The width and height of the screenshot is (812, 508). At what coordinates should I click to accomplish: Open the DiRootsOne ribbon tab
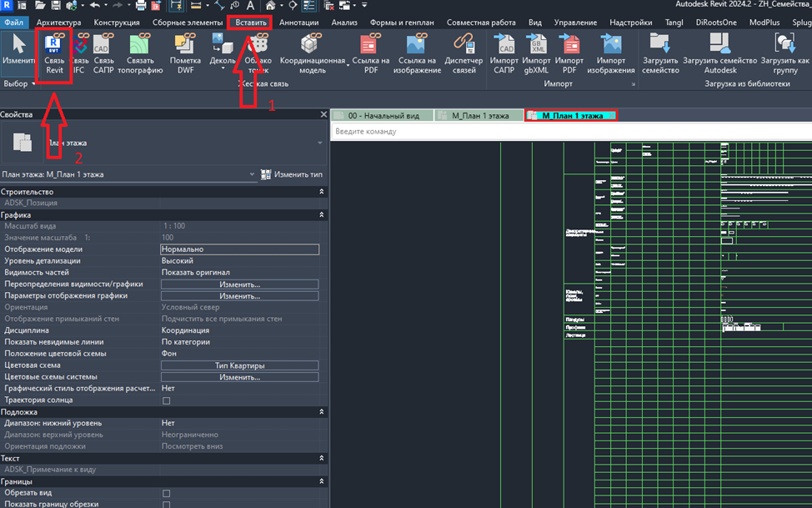point(716,23)
